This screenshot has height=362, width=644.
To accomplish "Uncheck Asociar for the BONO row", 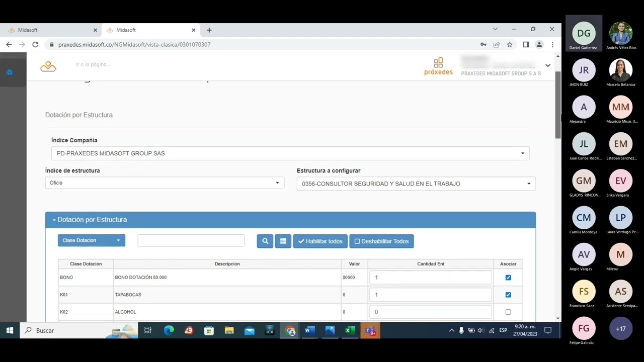I will 508,278.
